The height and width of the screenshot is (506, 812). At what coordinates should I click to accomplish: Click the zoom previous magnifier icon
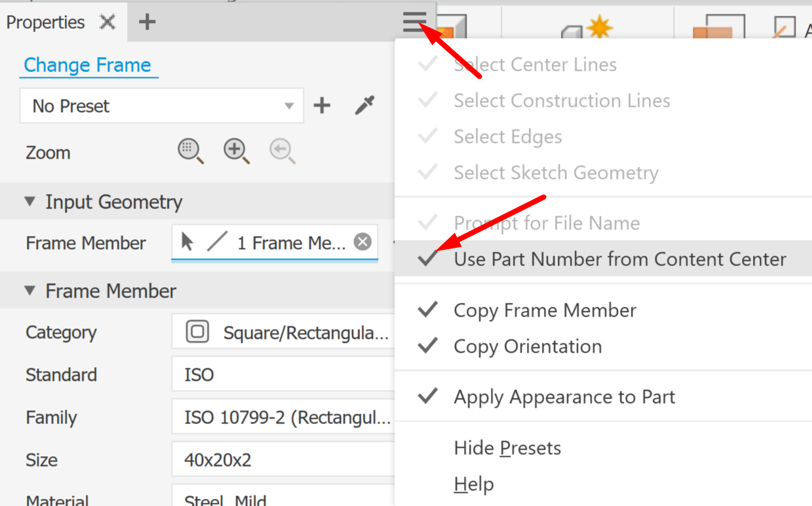click(282, 151)
